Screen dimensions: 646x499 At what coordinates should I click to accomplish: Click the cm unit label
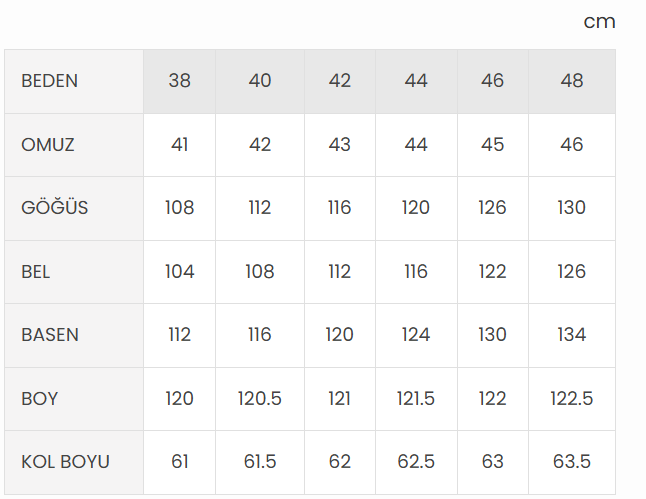coord(600,22)
